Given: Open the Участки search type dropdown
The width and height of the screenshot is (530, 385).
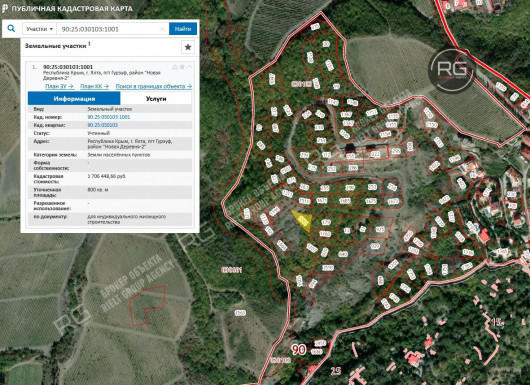Looking at the screenshot, I should 40,29.
